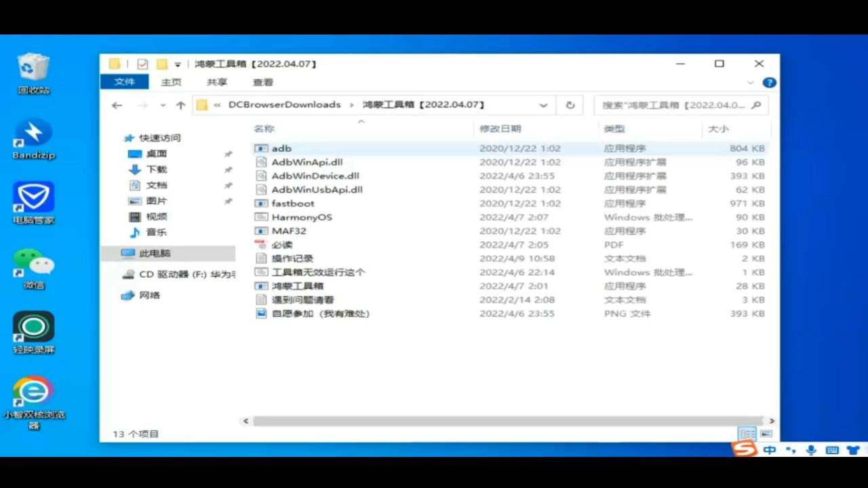Launch Bandizip from the desktop
868x488 pixels.
pos(33,139)
